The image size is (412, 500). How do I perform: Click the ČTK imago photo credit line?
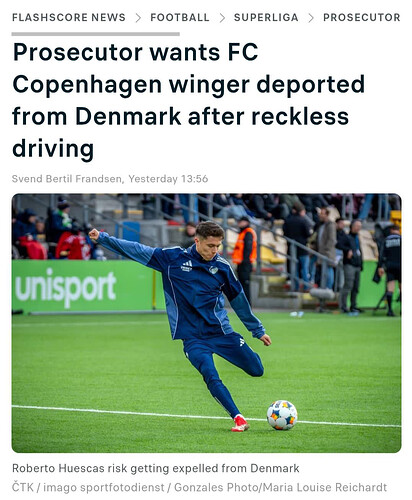click(x=199, y=487)
